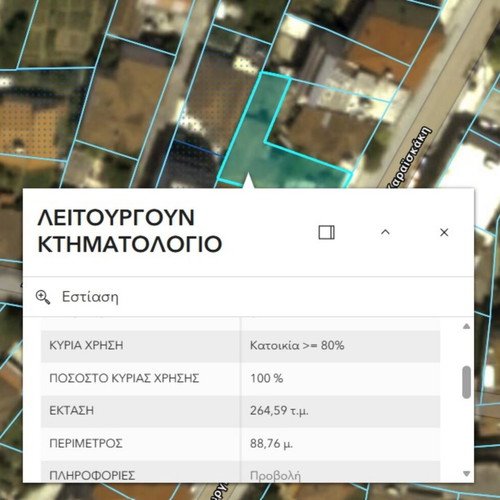The image size is (500, 500).
Task: Click the Εστίαση zoom-to button
Action: 77,297
